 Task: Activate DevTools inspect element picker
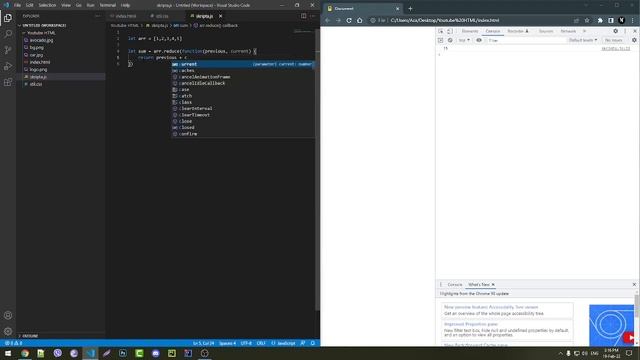tap(441, 31)
